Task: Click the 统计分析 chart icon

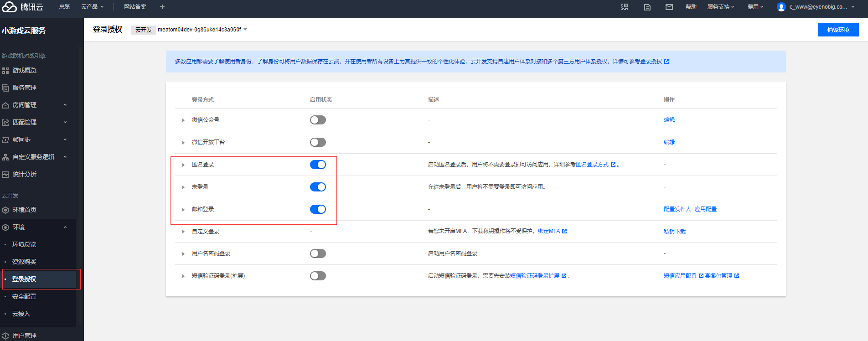Action: 5,175
